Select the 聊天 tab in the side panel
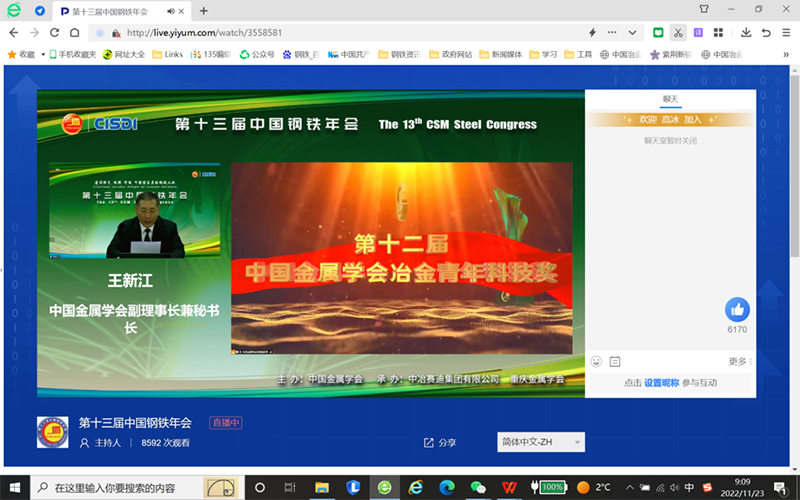Viewport: 800px width, 500px height. [x=670, y=99]
